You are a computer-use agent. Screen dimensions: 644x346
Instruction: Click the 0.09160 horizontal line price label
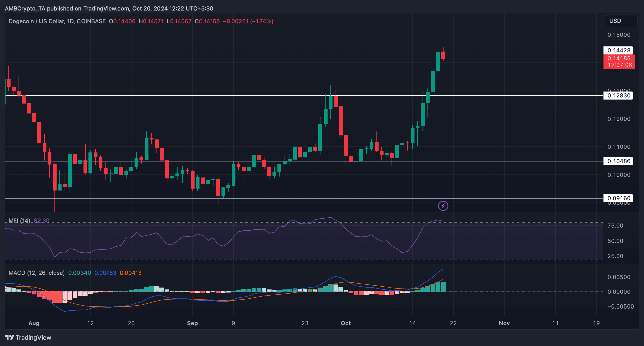tap(618, 198)
